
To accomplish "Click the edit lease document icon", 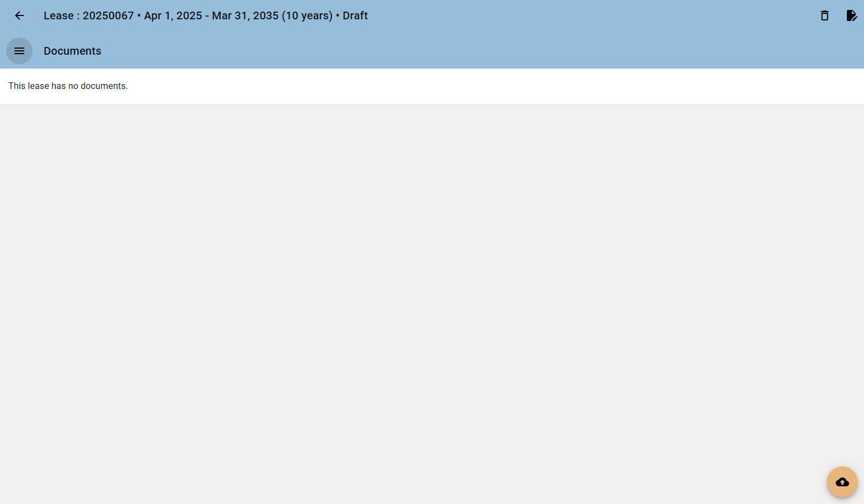I will [x=852, y=15].
